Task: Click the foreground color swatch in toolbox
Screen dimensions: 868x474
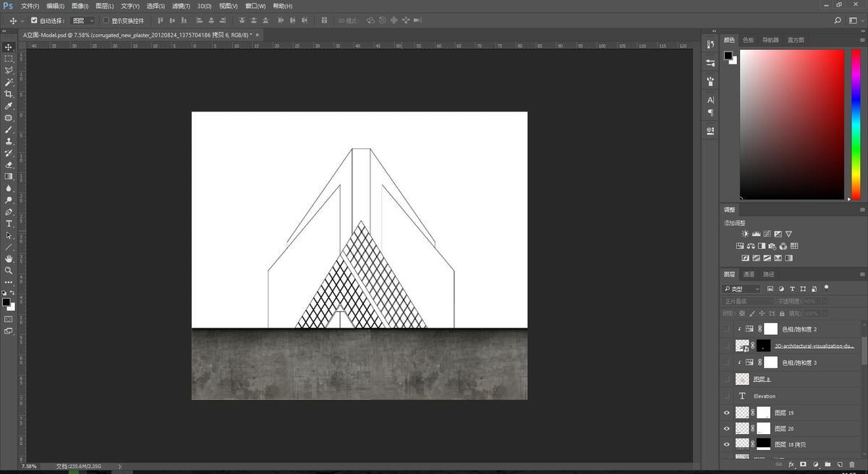Action: click(x=6, y=302)
